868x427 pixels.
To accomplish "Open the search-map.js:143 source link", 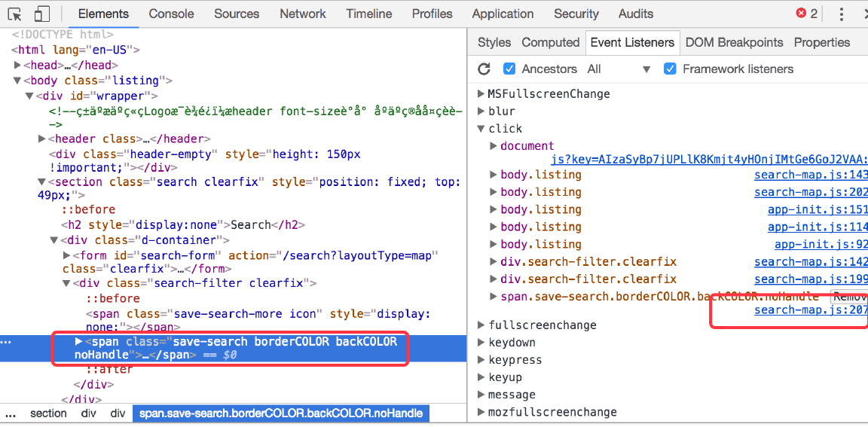I will 811,175.
